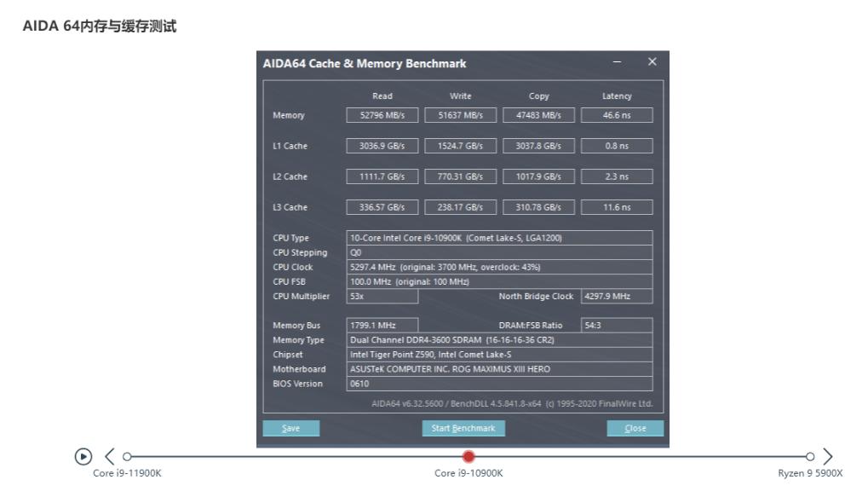Click the DRAM:FSB Ratio value 54:3
Viewport: 868px width, 497px height.
click(x=616, y=325)
